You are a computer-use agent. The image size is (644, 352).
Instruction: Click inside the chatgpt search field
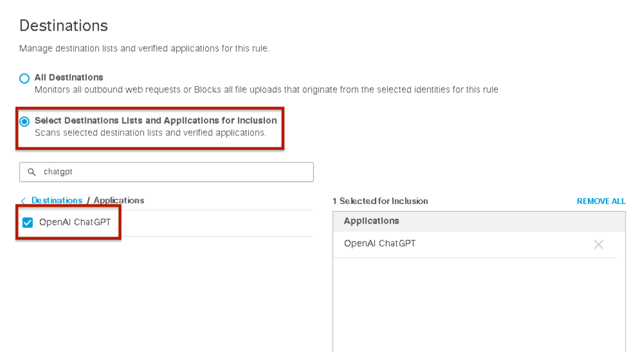tap(166, 172)
